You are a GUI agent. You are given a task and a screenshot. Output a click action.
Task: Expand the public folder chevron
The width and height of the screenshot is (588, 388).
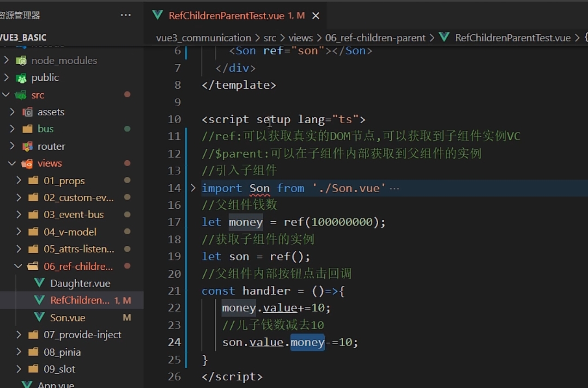[x=6, y=78]
